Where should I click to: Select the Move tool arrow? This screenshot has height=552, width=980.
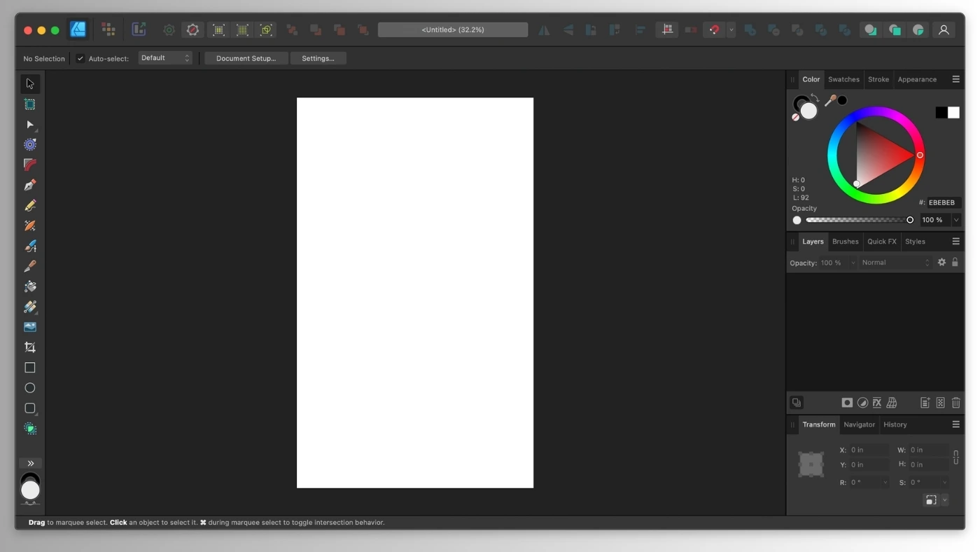point(30,84)
